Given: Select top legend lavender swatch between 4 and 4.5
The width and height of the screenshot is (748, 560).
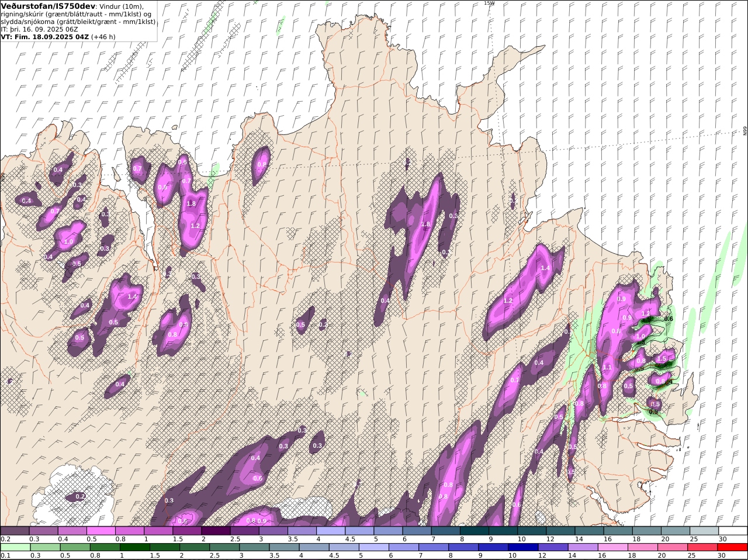Looking at the screenshot, I should coord(331,531).
